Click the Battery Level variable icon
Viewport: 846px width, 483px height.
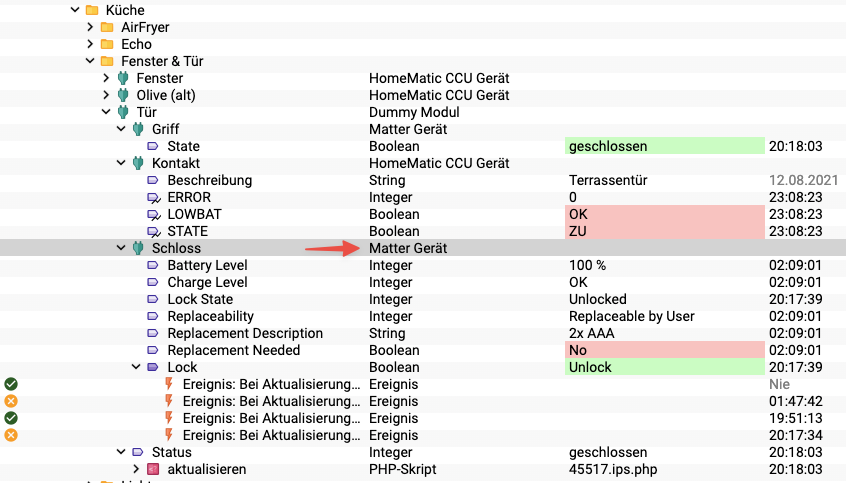pos(154,265)
